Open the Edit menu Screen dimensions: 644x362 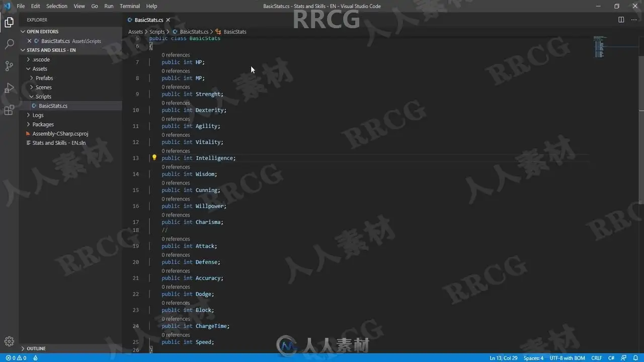35,6
